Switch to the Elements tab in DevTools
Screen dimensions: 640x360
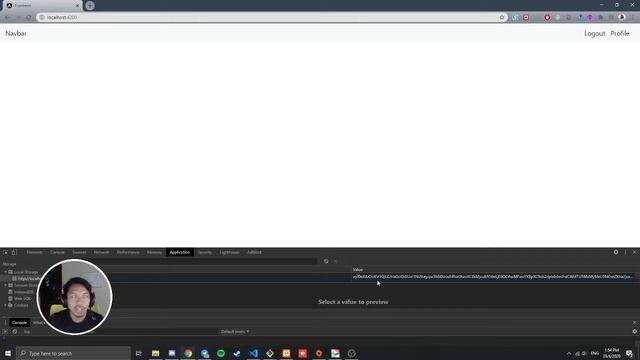point(34,252)
